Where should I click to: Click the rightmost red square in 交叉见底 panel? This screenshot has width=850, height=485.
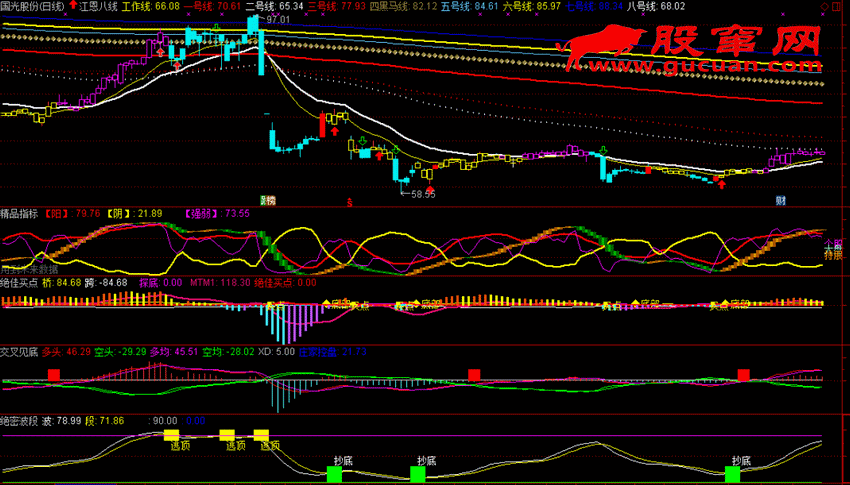point(743,375)
